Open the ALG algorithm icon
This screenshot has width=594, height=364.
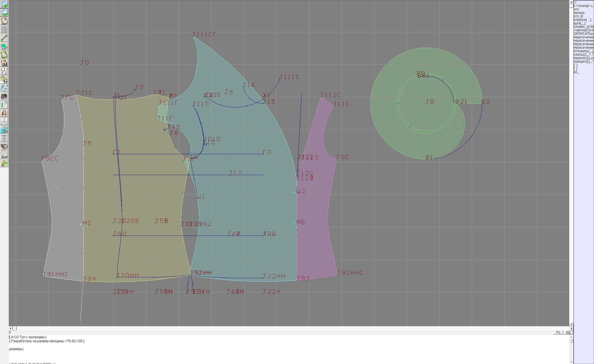coord(4,155)
